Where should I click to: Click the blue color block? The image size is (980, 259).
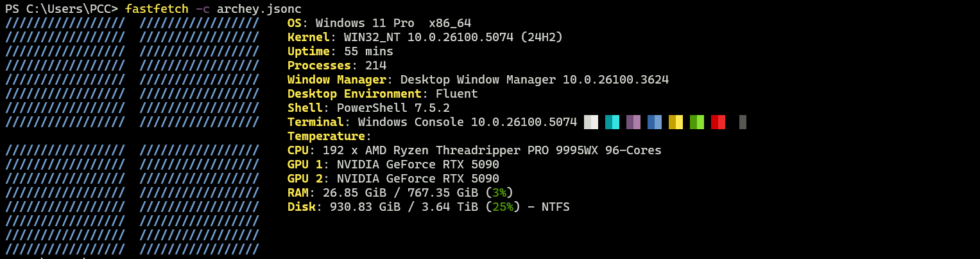tap(655, 122)
